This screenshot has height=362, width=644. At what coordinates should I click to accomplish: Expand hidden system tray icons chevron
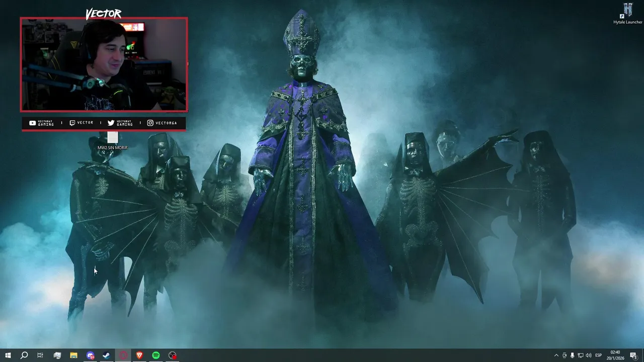[x=556, y=355]
